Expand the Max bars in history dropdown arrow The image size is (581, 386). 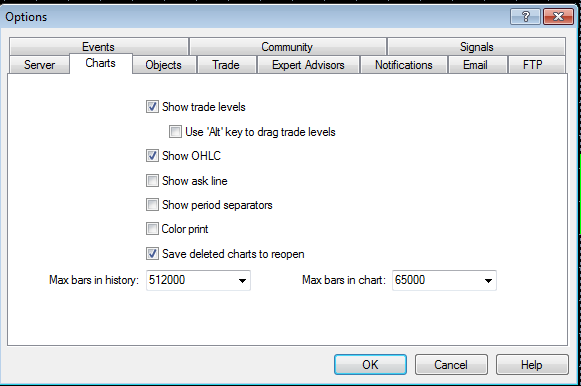tap(242, 280)
